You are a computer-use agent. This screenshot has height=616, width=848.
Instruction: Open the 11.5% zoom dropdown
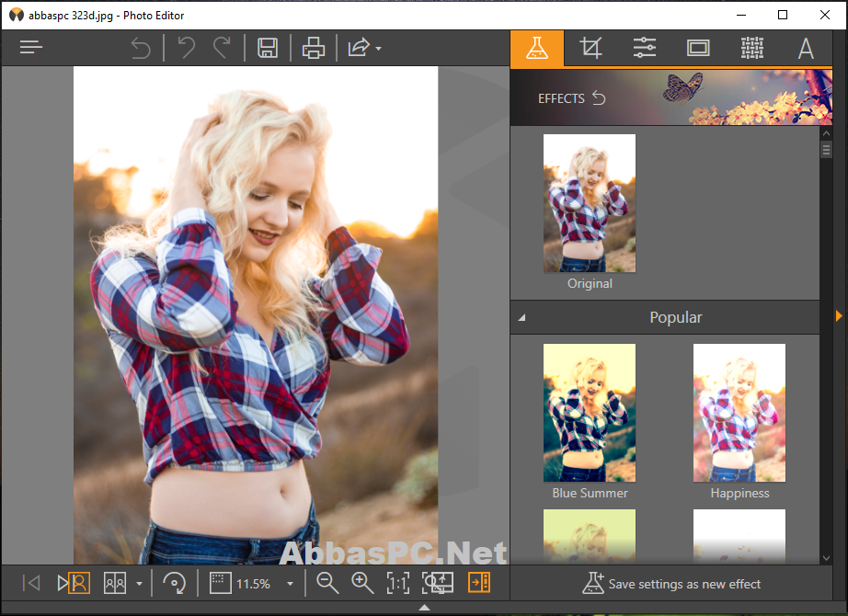tap(290, 584)
